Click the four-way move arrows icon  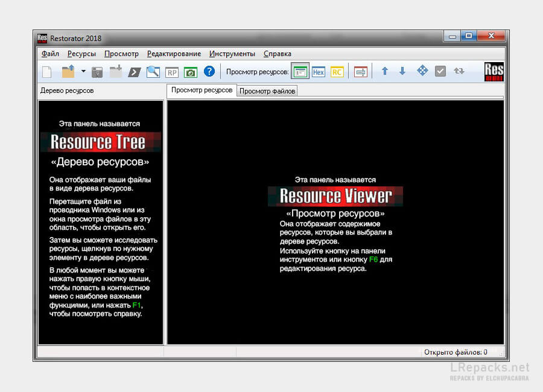pos(422,71)
